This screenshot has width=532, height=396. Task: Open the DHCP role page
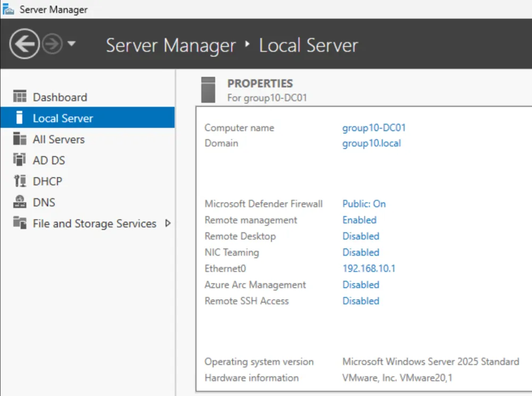click(88, 181)
